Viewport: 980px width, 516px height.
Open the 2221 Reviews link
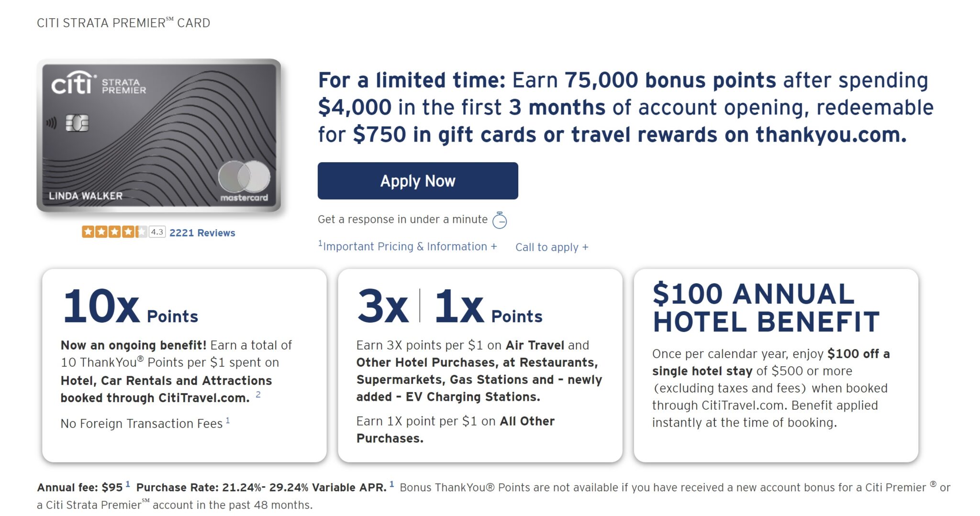[202, 233]
